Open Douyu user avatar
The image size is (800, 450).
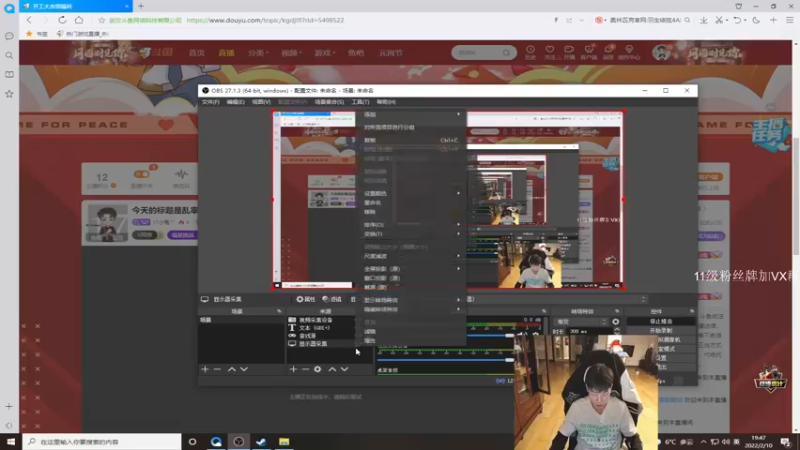tap(662, 52)
